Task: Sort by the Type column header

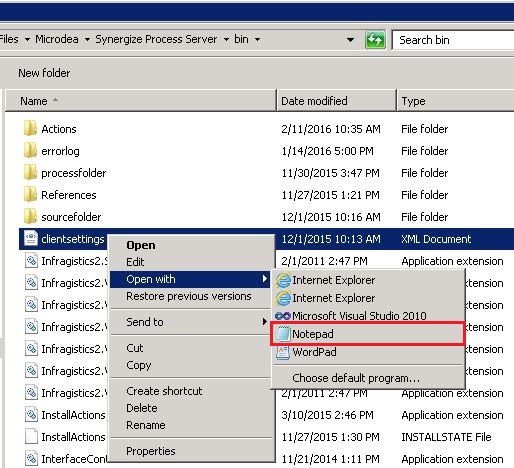Action: (455, 101)
